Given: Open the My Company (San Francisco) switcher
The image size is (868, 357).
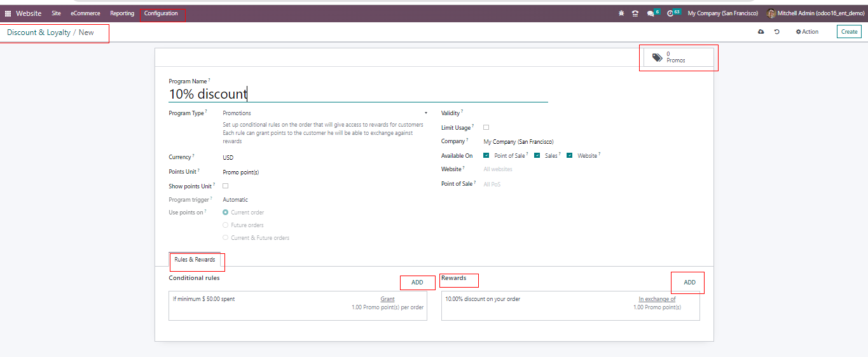Looking at the screenshot, I should tap(722, 13).
